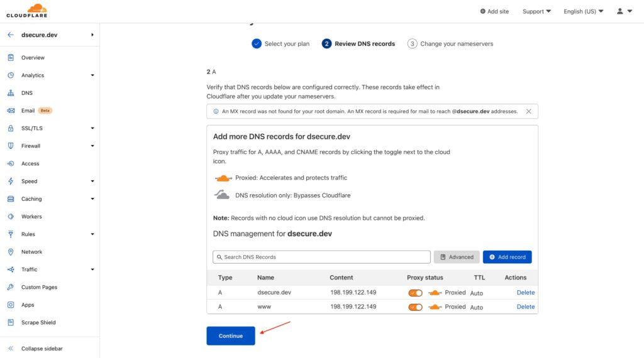
Task: Toggle proxy status for dsecure.dev record
Action: [x=415, y=293]
